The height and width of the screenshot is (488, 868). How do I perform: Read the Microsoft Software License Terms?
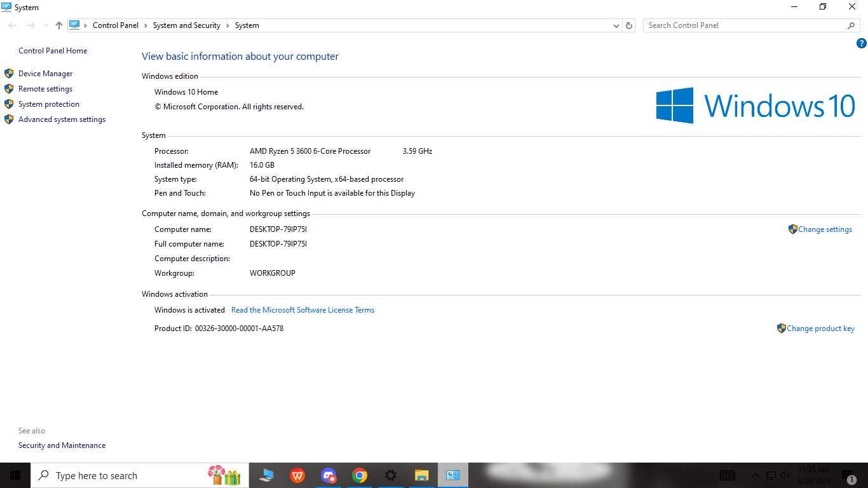(302, 310)
